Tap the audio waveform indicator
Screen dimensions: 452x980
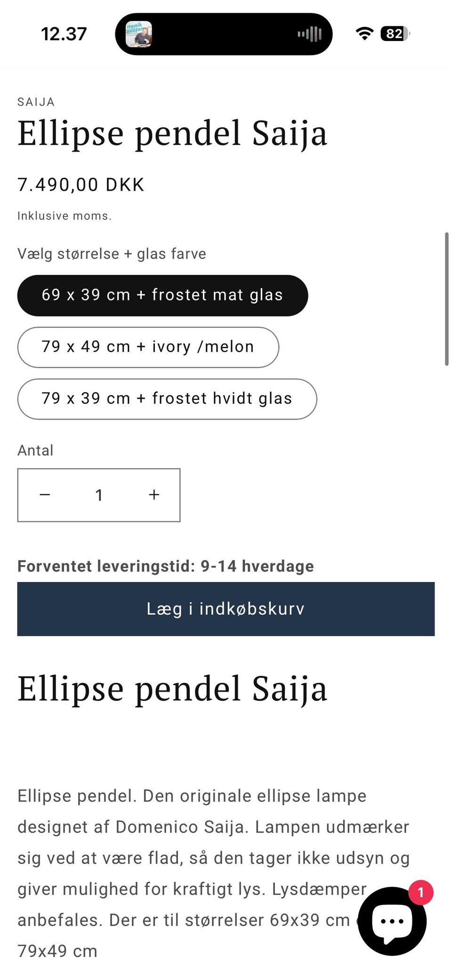click(309, 34)
